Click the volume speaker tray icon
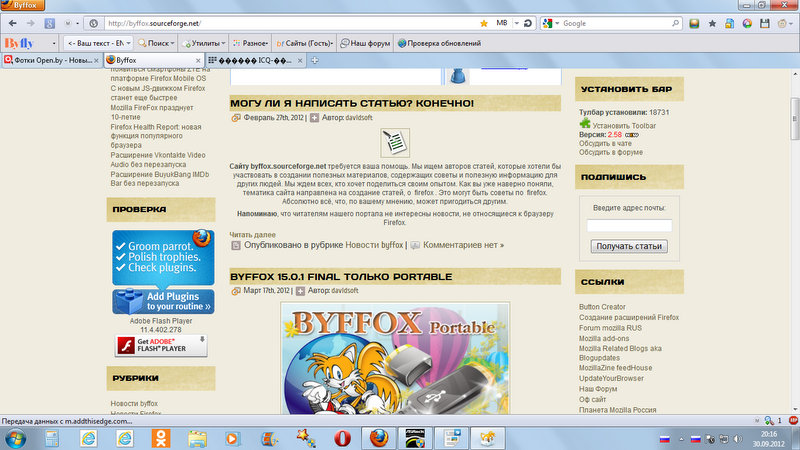 [738, 439]
